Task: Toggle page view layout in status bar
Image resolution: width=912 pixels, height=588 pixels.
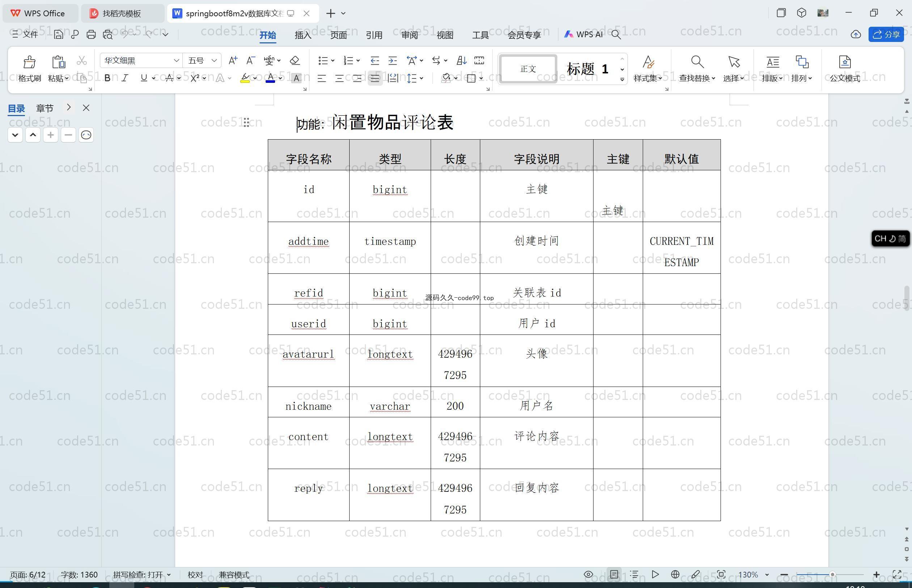Action: (x=614, y=574)
